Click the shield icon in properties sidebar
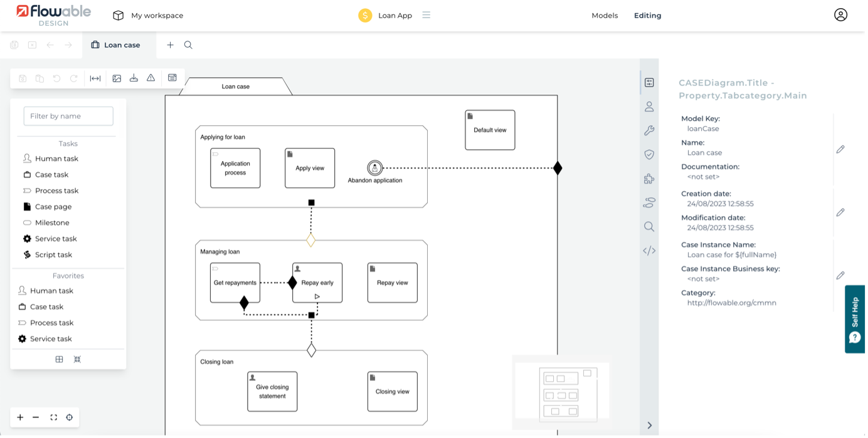The height and width of the screenshot is (438, 868). tap(649, 154)
